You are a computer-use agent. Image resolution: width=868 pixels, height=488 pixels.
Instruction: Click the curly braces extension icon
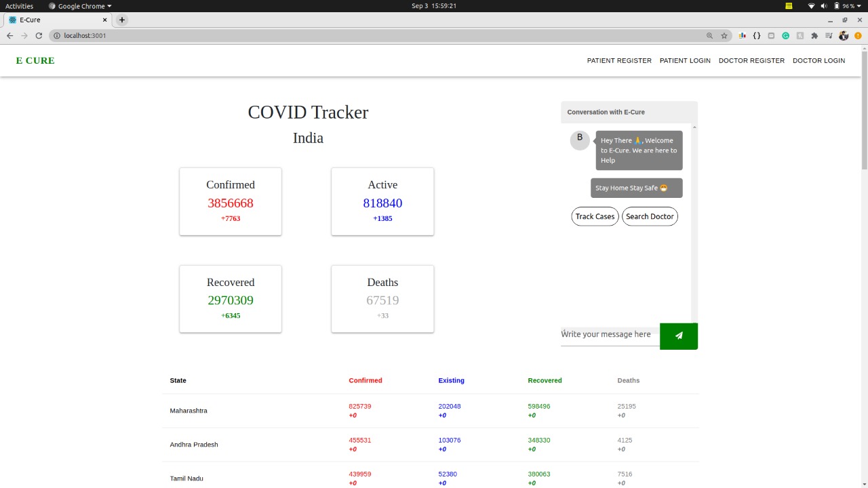point(757,36)
